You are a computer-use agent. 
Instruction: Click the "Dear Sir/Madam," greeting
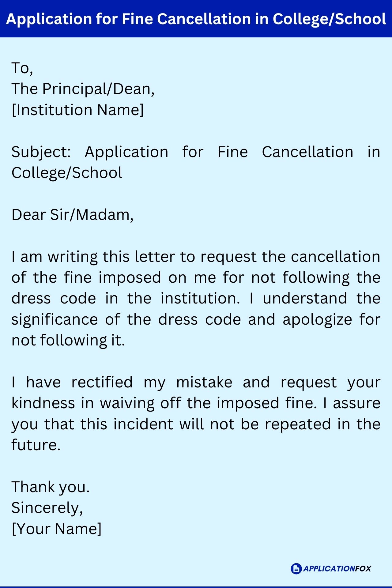coord(73,215)
